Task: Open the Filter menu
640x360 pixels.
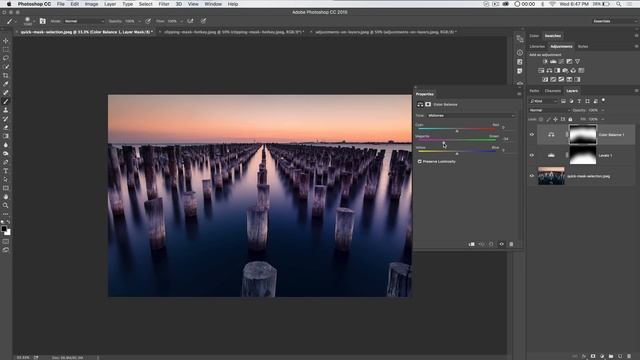Action: pos(164,4)
